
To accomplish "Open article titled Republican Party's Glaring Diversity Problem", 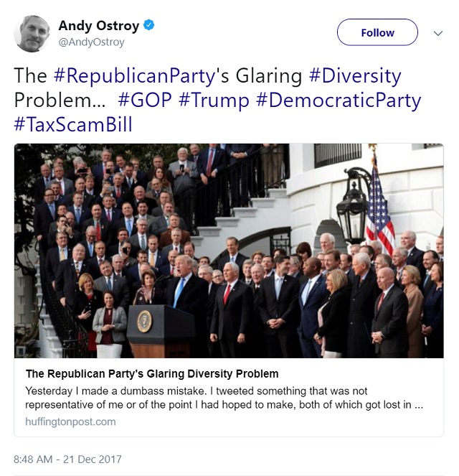I will pos(152,374).
